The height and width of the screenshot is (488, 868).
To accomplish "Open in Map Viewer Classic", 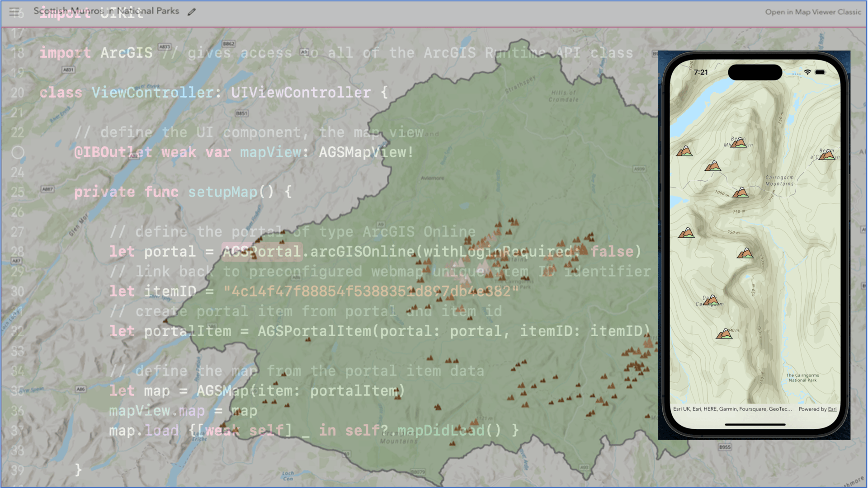I will tap(812, 12).
